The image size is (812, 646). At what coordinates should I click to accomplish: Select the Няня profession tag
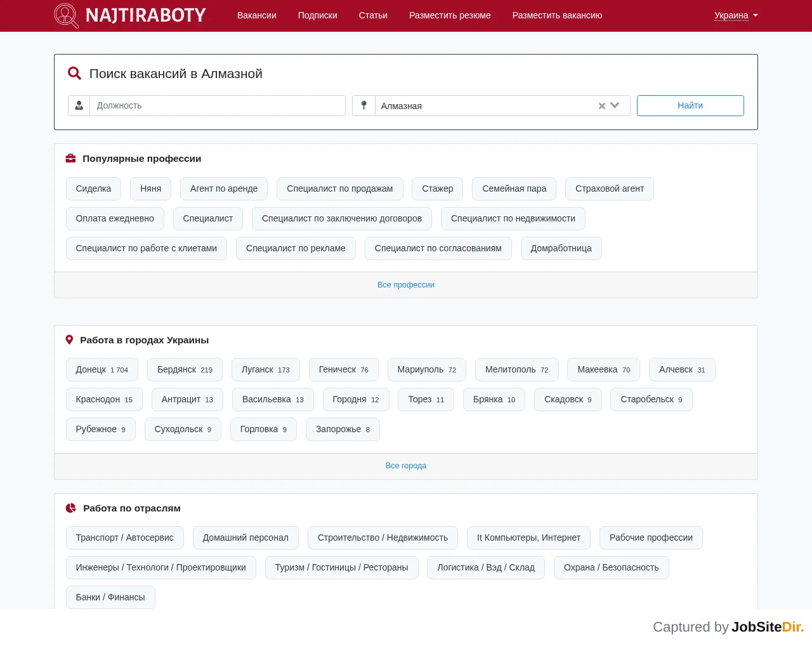(x=151, y=188)
